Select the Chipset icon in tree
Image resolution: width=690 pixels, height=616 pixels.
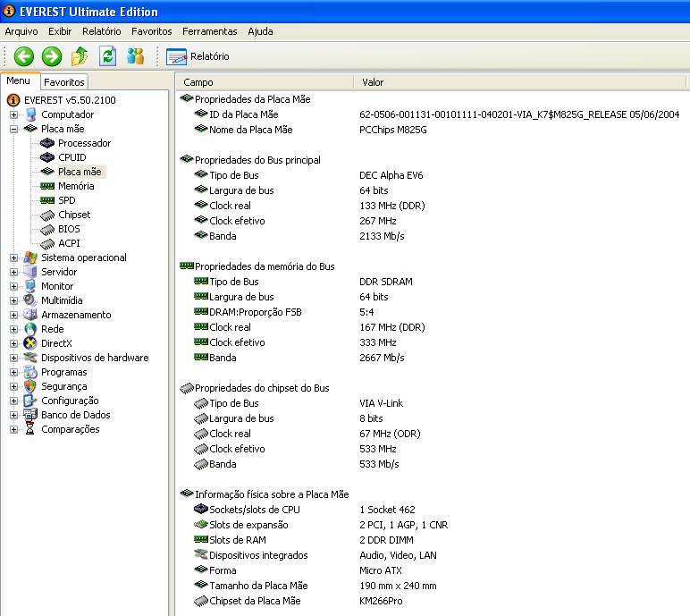click(x=47, y=215)
